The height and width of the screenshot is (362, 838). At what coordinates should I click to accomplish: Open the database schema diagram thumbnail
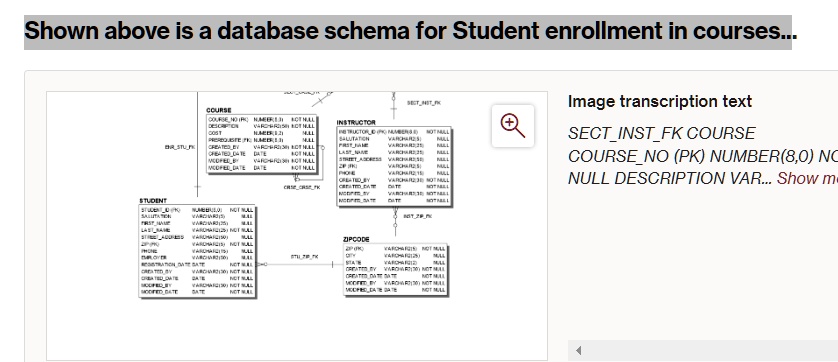click(297, 226)
